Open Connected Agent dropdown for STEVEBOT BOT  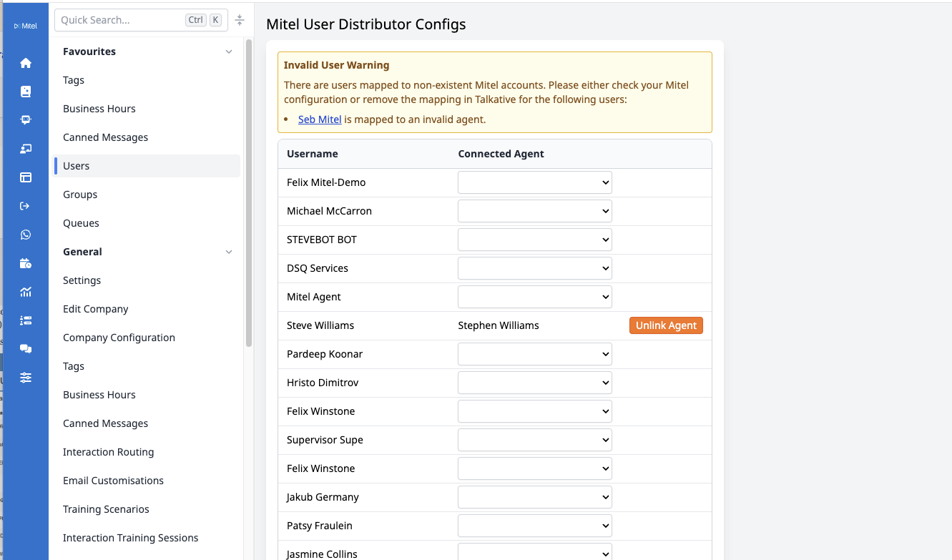tap(535, 240)
